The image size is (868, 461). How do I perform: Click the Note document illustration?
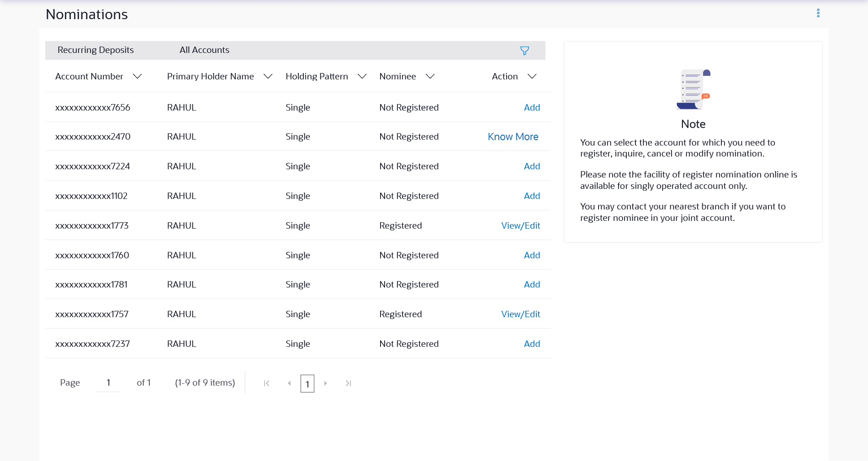pyautogui.click(x=693, y=89)
